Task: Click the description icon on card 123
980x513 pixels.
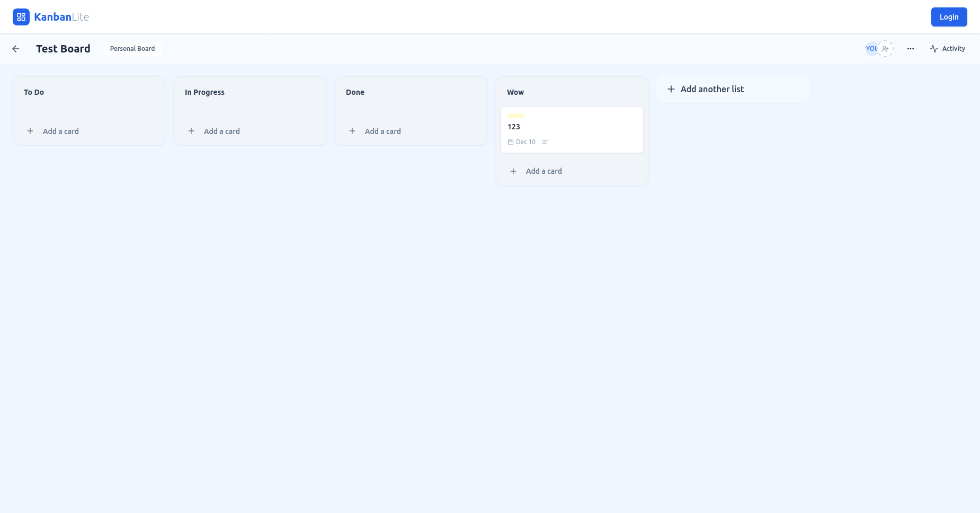Action: pos(545,142)
